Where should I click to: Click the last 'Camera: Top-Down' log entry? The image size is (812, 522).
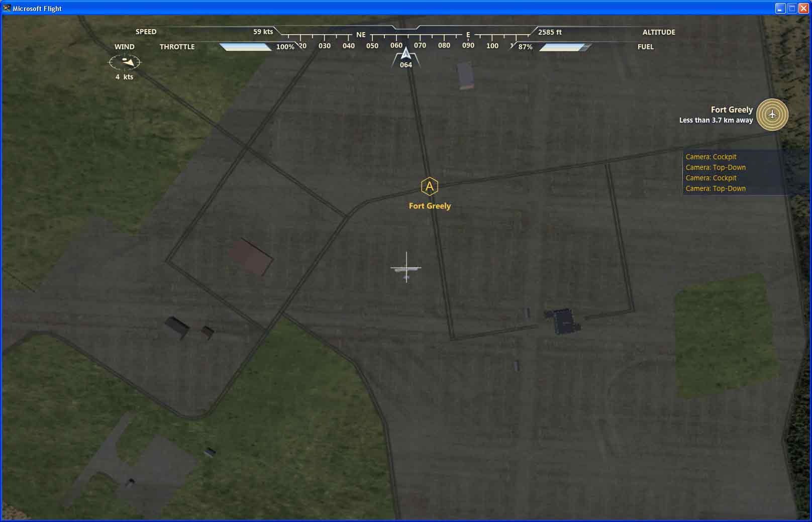point(716,188)
